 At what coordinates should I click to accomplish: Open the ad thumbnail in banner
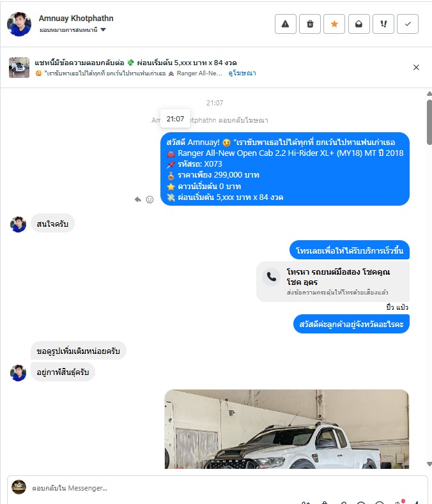click(x=19, y=68)
